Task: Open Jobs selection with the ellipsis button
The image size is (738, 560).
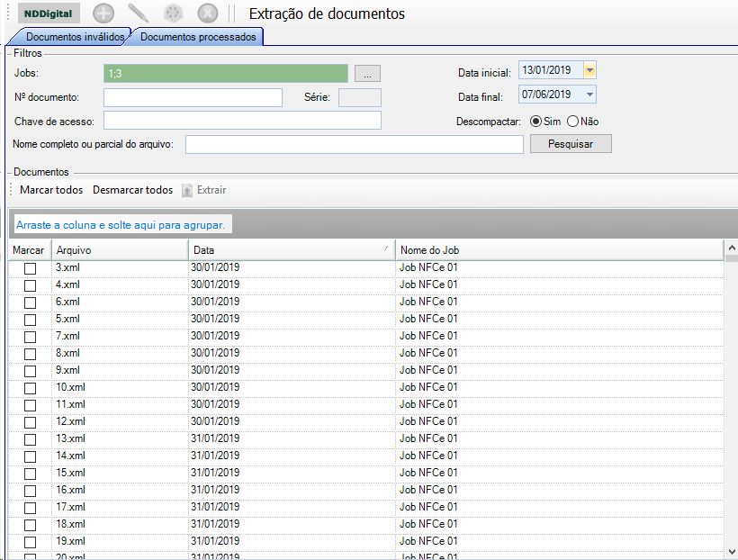Action: pyautogui.click(x=368, y=74)
